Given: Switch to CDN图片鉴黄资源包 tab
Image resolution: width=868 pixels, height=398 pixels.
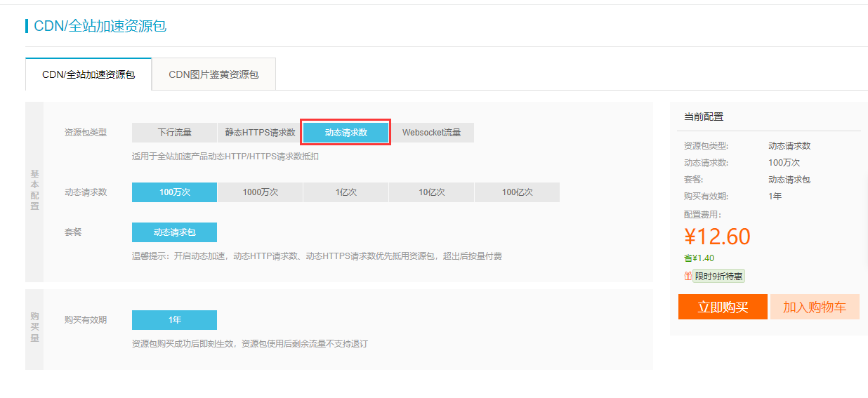Looking at the screenshot, I should point(213,74).
